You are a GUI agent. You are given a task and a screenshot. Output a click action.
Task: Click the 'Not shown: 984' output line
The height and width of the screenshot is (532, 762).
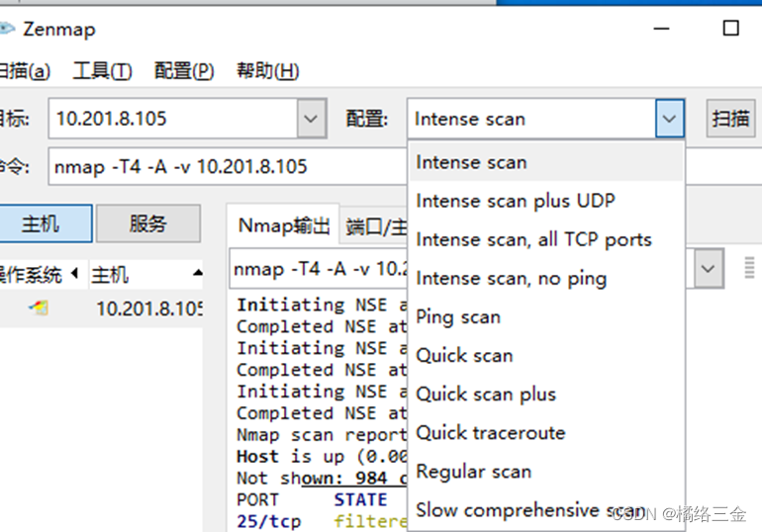tap(322, 479)
